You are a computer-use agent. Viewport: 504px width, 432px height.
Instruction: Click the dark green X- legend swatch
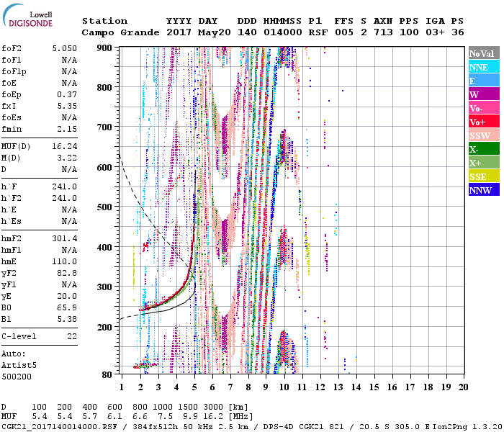click(x=484, y=149)
